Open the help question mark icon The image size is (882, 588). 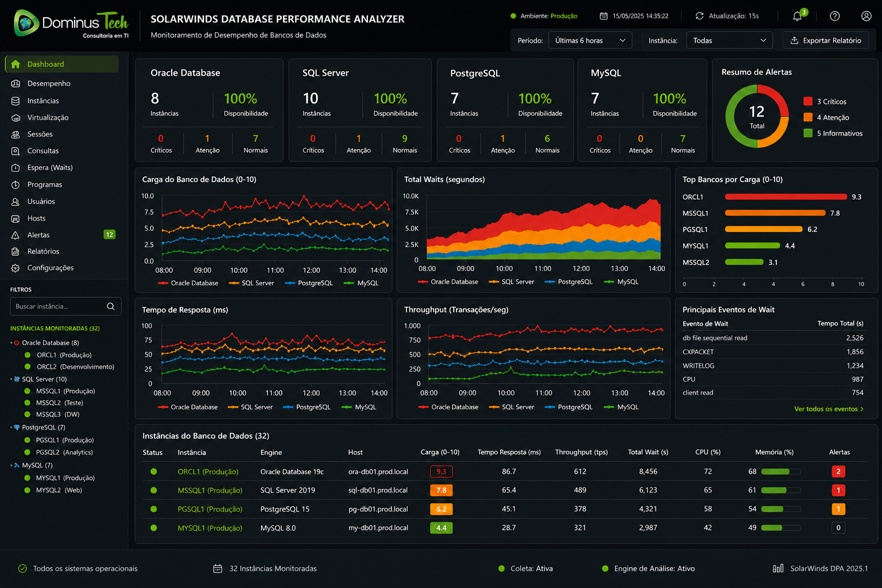point(835,16)
